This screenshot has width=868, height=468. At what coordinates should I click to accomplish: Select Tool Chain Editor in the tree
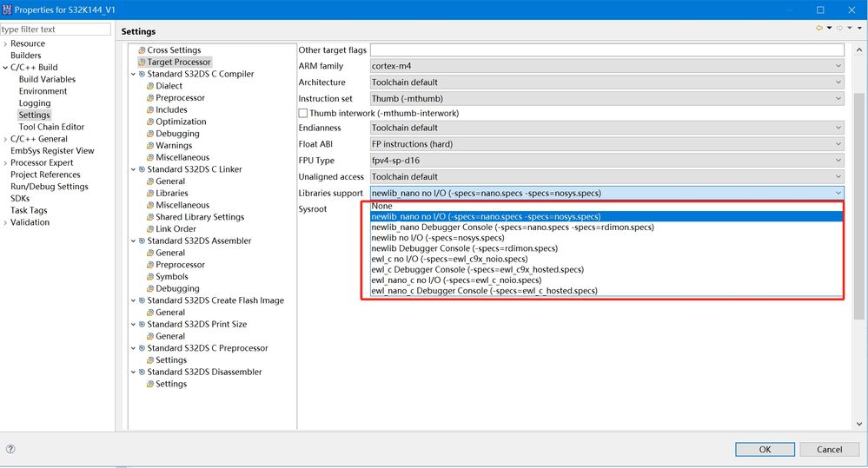coord(51,127)
